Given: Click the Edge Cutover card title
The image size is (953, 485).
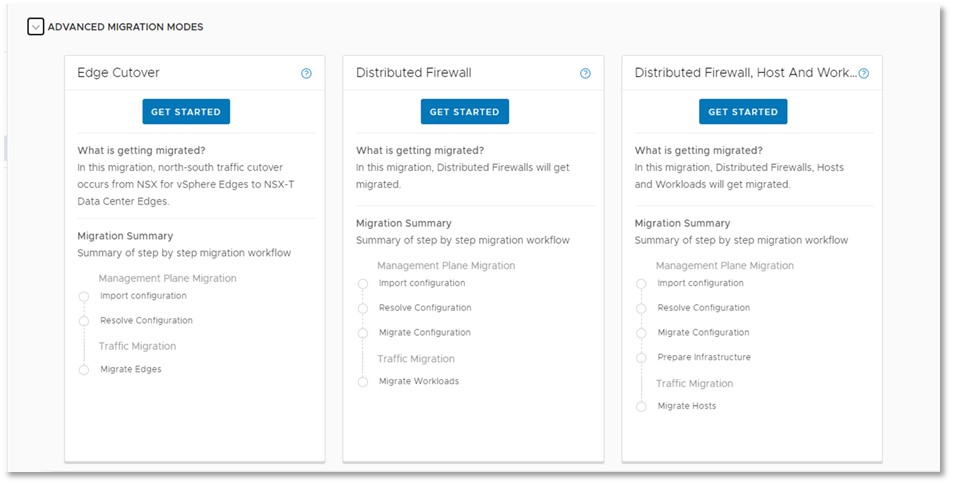Looking at the screenshot, I should point(118,73).
